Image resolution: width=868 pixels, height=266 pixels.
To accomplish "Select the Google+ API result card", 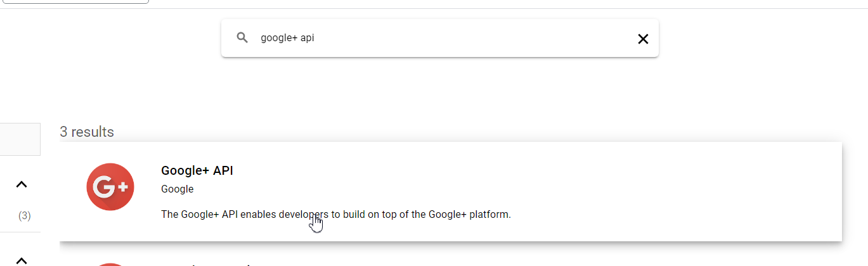I will coord(451,191).
